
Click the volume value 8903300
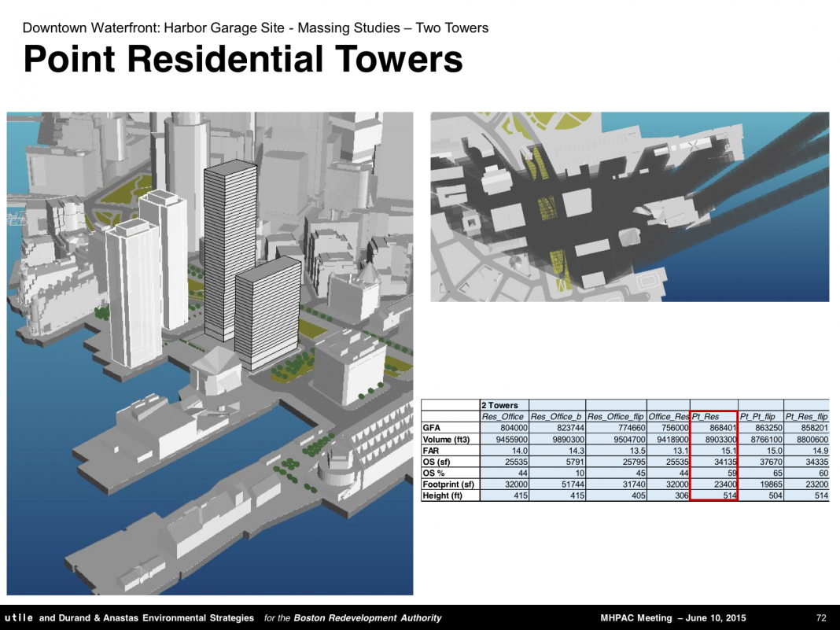(x=720, y=440)
